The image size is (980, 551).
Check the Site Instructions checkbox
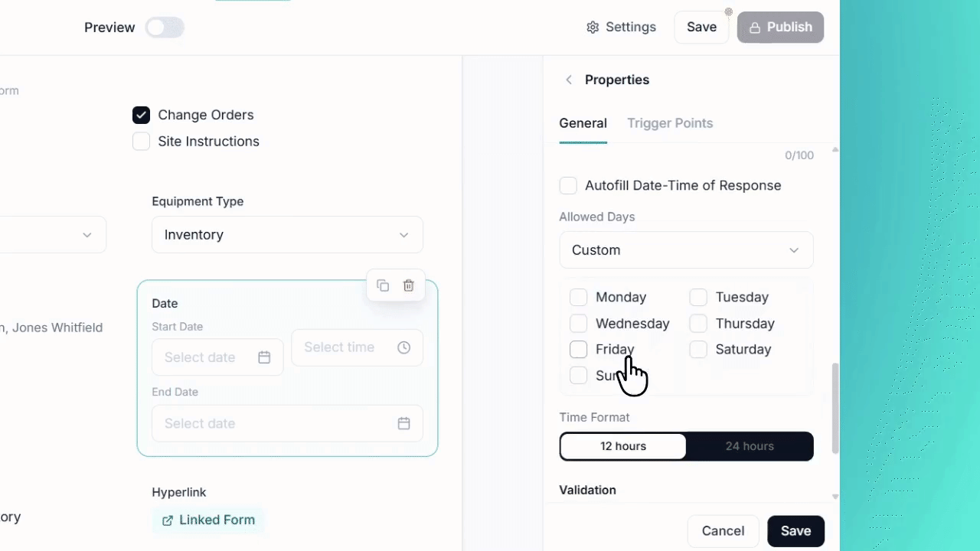pos(141,142)
